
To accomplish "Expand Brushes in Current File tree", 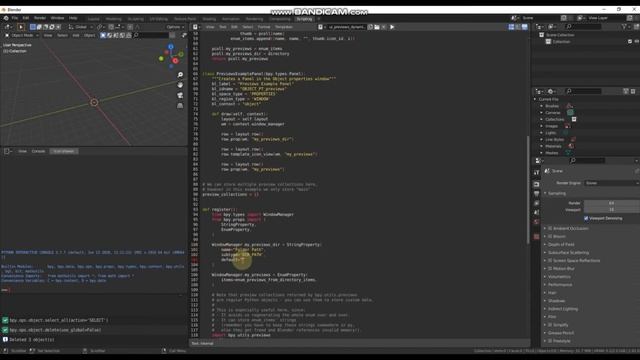I will coord(542,106).
